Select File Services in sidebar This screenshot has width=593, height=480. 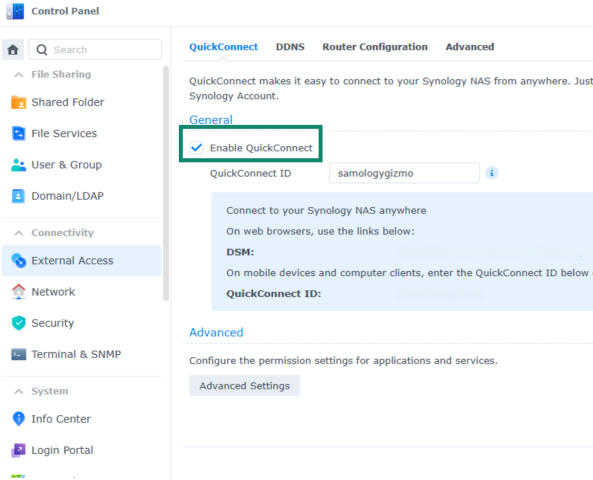[x=82, y=134]
